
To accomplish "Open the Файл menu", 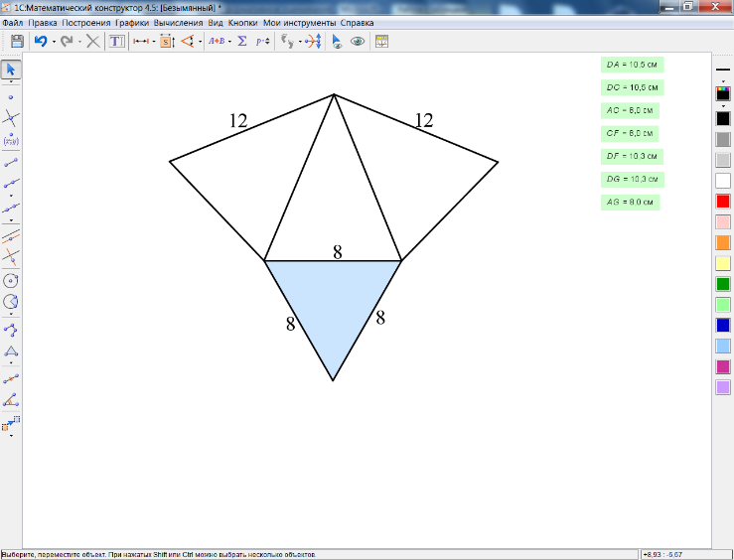I will 13,23.
